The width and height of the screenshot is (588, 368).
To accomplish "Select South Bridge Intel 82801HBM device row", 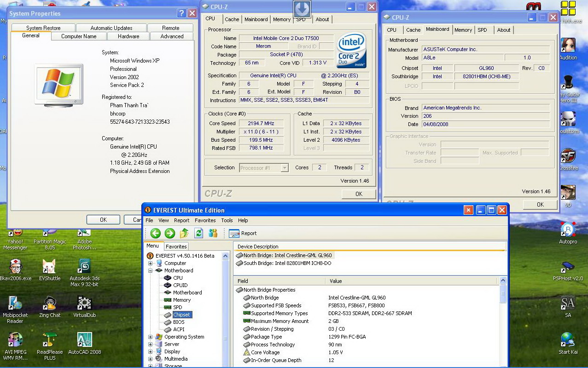I will [x=284, y=263].
